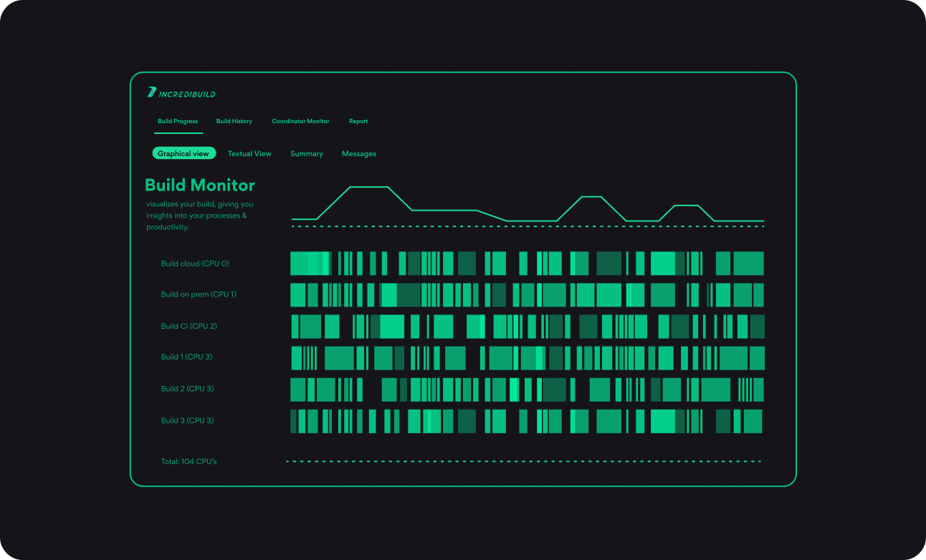
Task: Select the Graphical view pill button
Action: 183,154
